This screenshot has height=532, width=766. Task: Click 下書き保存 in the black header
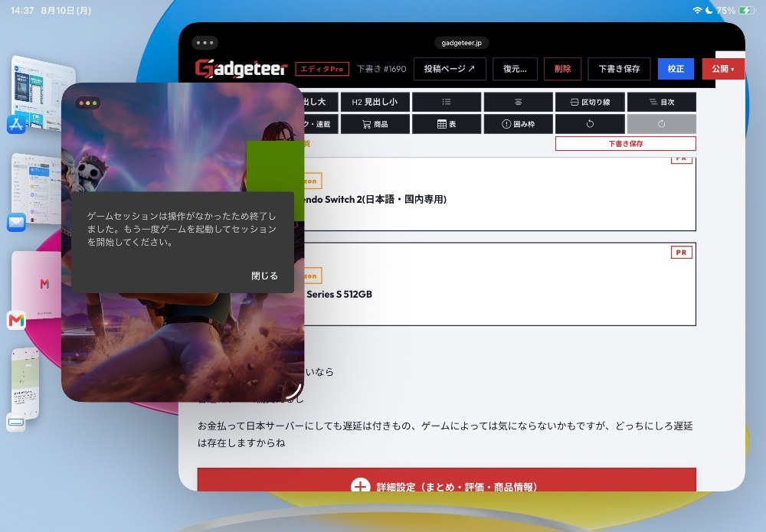point(619,69)
